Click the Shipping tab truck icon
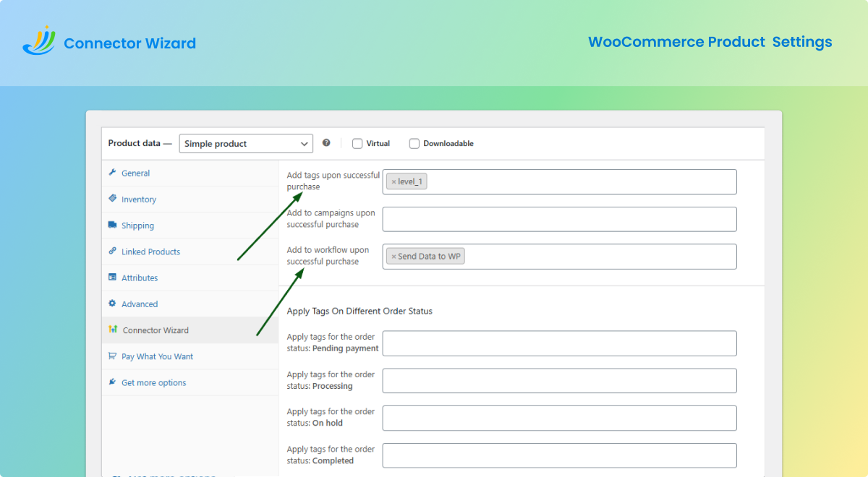 point(112,225)
